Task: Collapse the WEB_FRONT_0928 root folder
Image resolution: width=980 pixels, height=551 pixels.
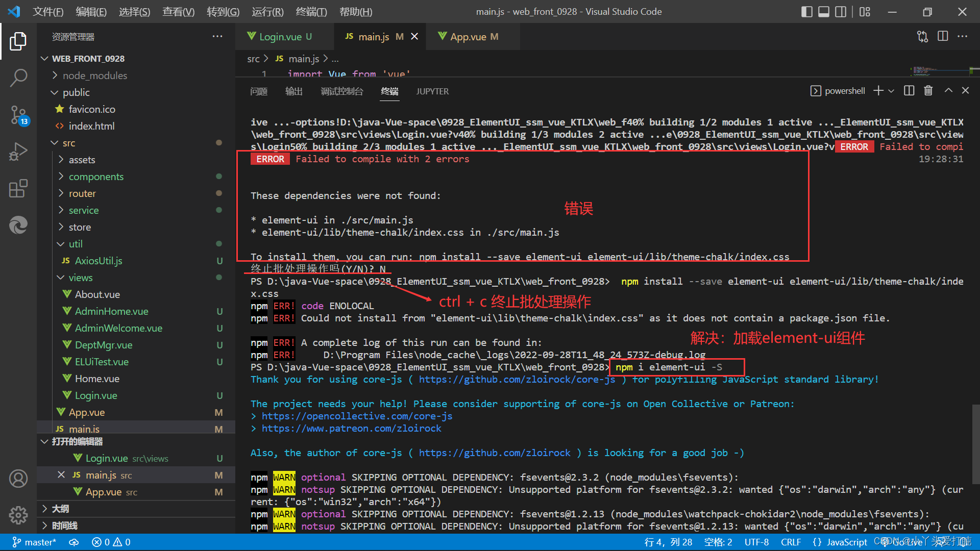Action: click(136, 59)
